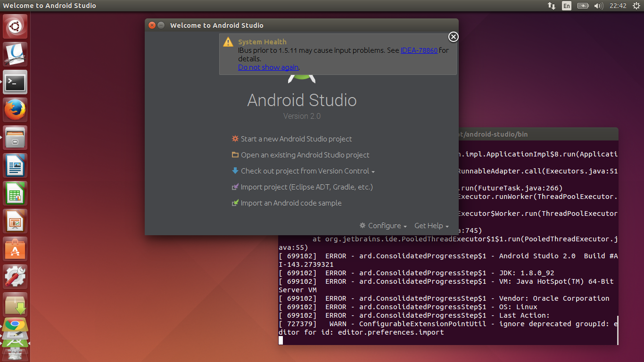Click the Import Android code sample icon
Viewport: 644px width, 362px height.
(235, 203)
